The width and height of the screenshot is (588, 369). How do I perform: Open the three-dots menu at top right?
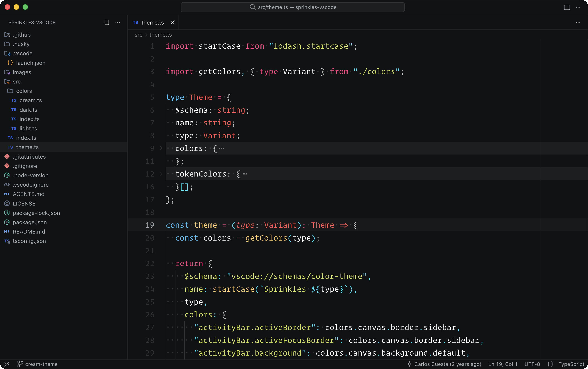[x=578, y=7]
